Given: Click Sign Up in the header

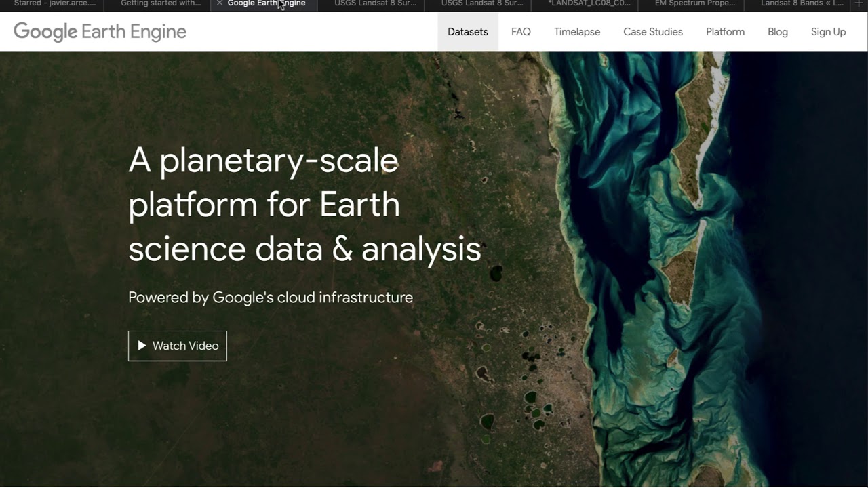Looking at the screenshot, I should coord(829,32).
